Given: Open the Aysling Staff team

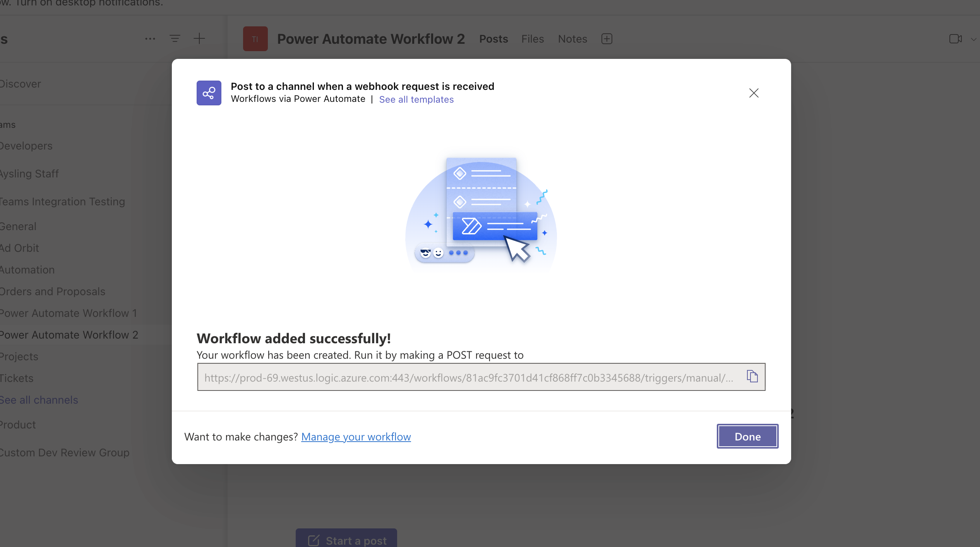Looking at the screenshot, I should (29, 174).
